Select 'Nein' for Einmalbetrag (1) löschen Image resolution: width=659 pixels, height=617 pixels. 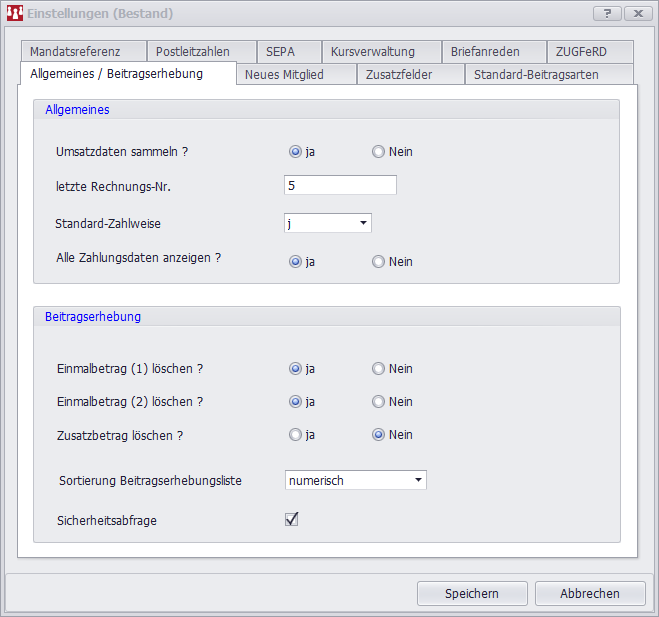click(x=378, y=369)
